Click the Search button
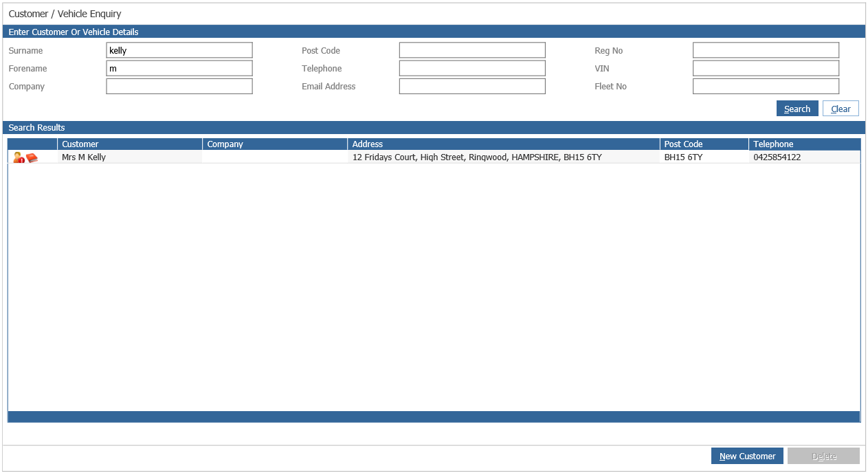Image resolution: width=868 pixels, height=473 pixels. (x=797, y=108)
